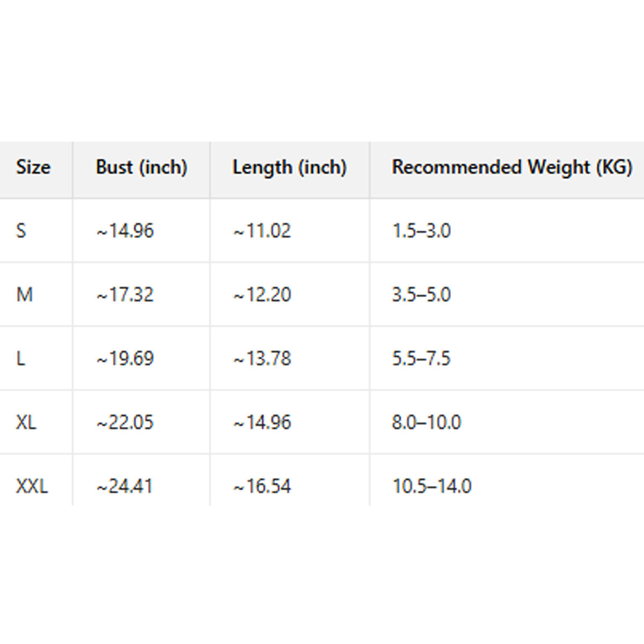Select the XL size cell
The image size is (644, 644).
coord(26,422)
